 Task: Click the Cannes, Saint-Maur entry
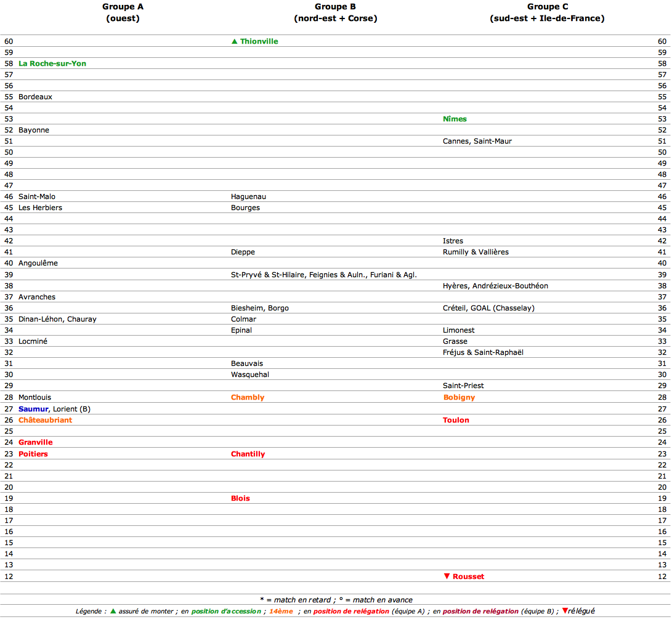(477, 142)
